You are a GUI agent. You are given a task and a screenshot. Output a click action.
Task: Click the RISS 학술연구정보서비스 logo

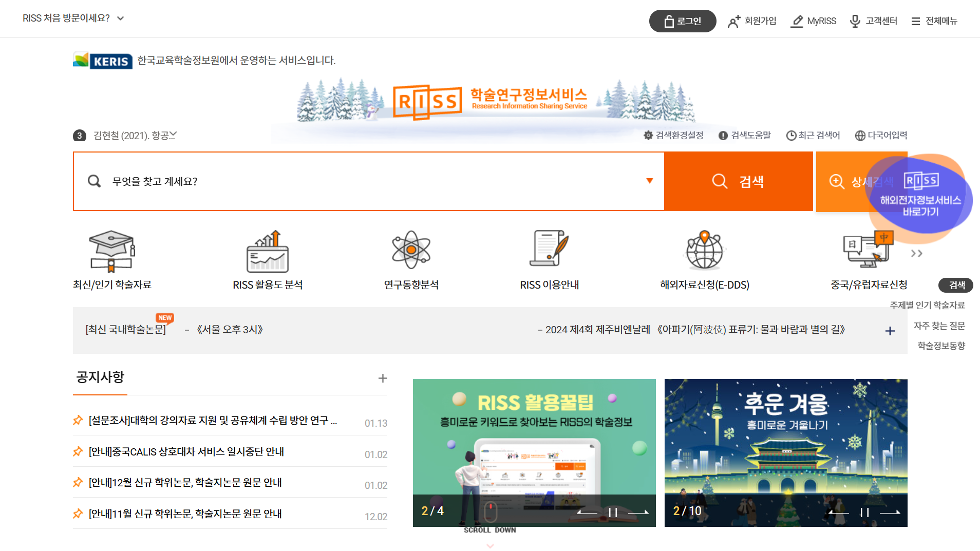491,102
